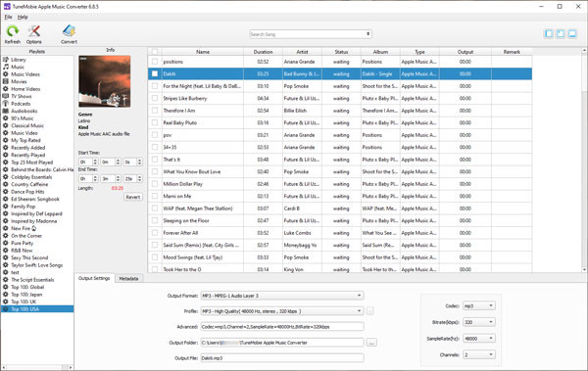Select the Ed Sheeran: Songbook playlist
The width and height of the screenshot is (588, 371).
tap(35, 199)
